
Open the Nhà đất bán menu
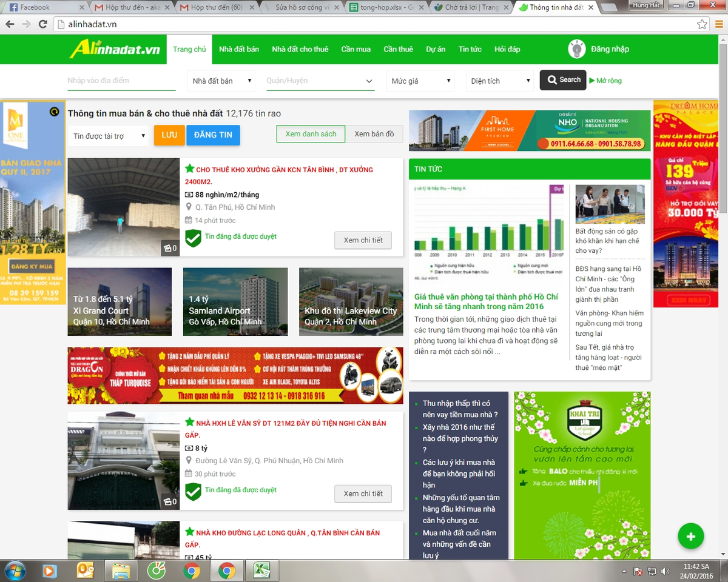pos(239,49)
